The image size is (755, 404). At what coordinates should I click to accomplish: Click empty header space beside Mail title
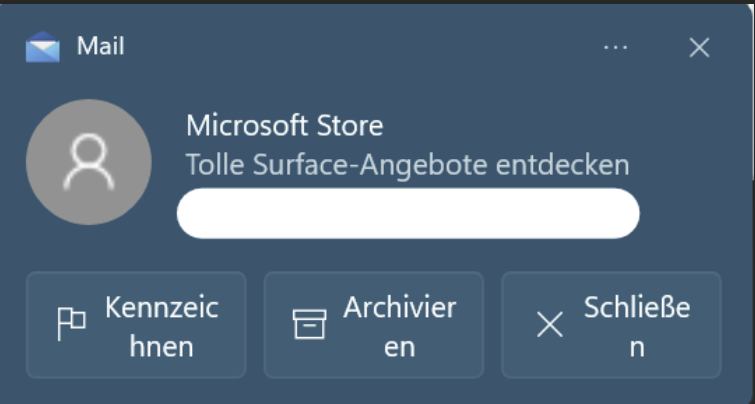click(x=350, y=47)
